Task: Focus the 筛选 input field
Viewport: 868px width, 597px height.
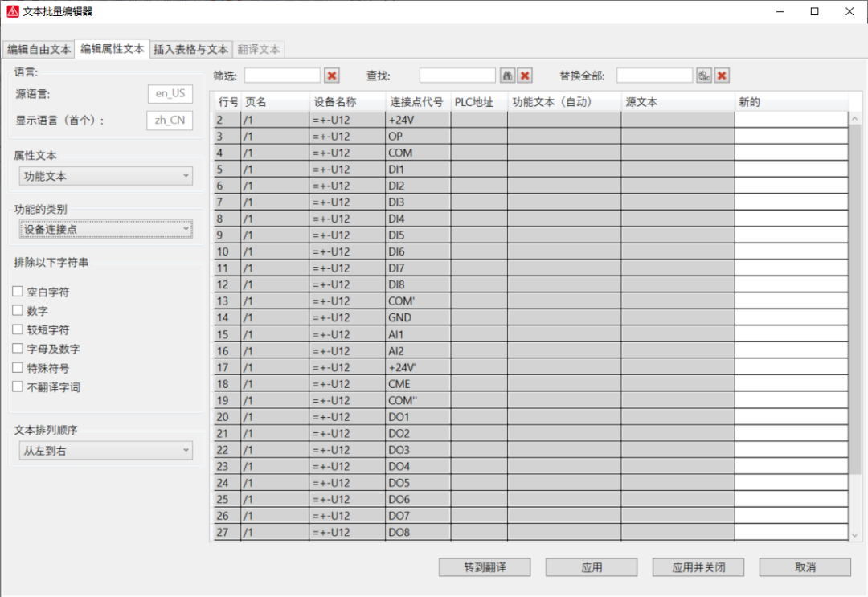Action: pos(282,76)
